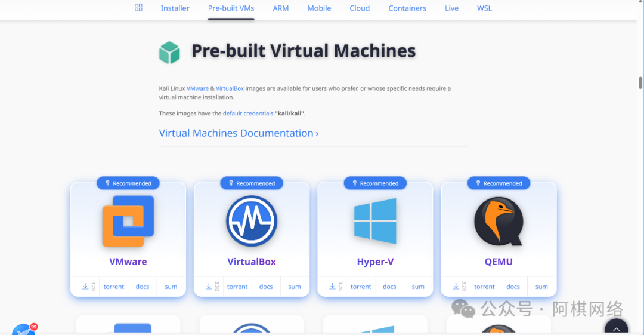Image resolution: width=644 pixels, height=335 pixels.
Task: Get the VirtualBox torrent
Action: [237, 287]
